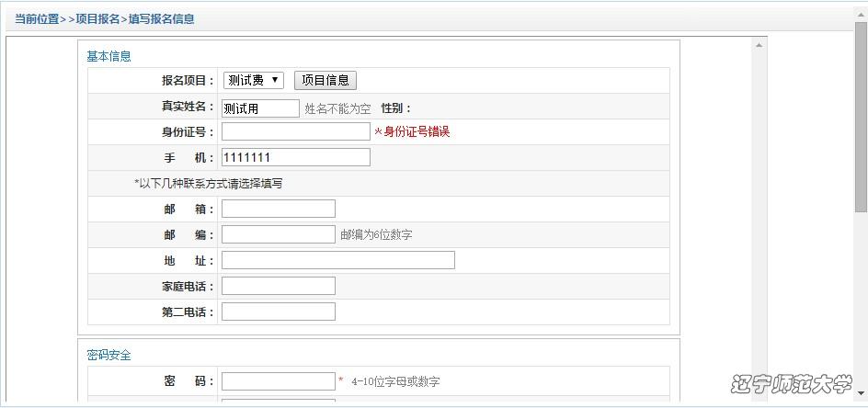Click the 辽宁师范大学 watermark logo

[791, 383]
